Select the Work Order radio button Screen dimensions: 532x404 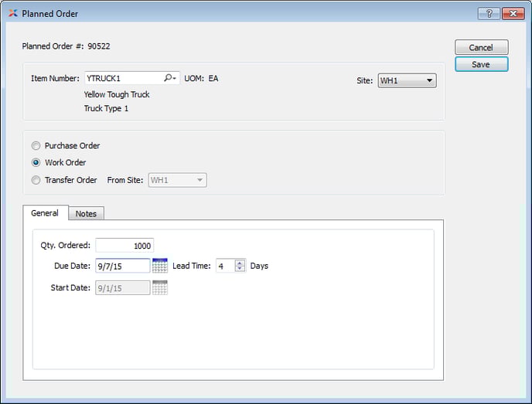(36, 163)
